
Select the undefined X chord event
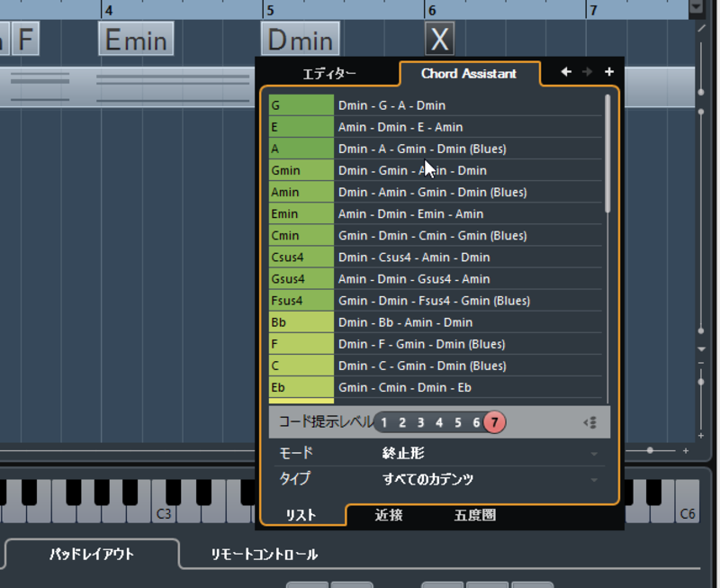pyautogui.click(x=440, y=39)
